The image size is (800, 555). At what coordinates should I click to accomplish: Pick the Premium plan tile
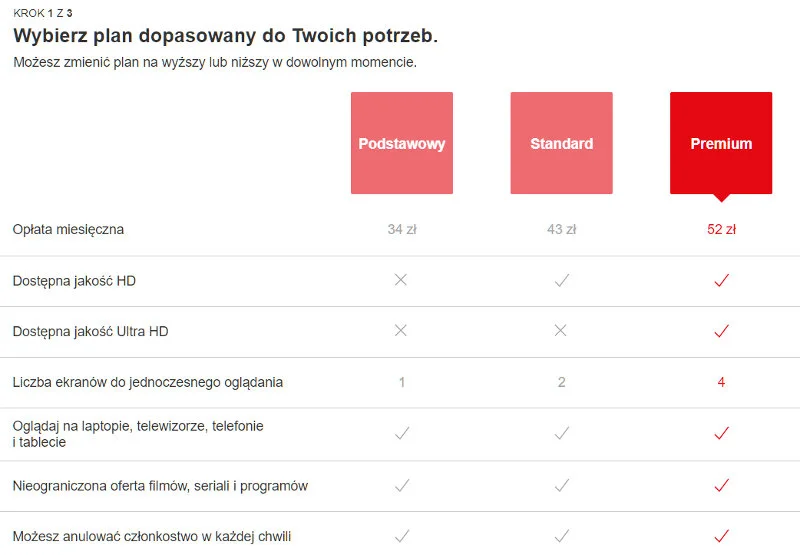point(721,143)
